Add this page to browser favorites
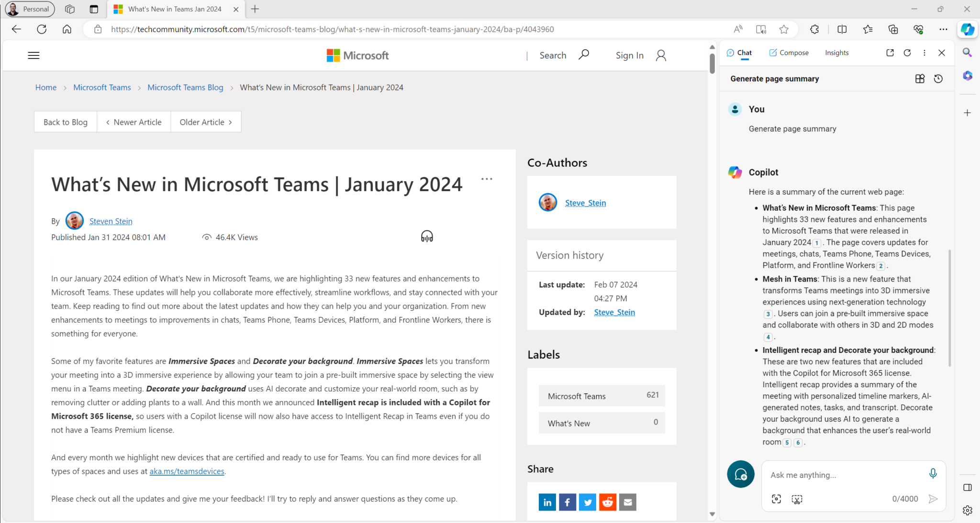The height and width of the screenshot is (523, 980). click(x=784, y=29)
